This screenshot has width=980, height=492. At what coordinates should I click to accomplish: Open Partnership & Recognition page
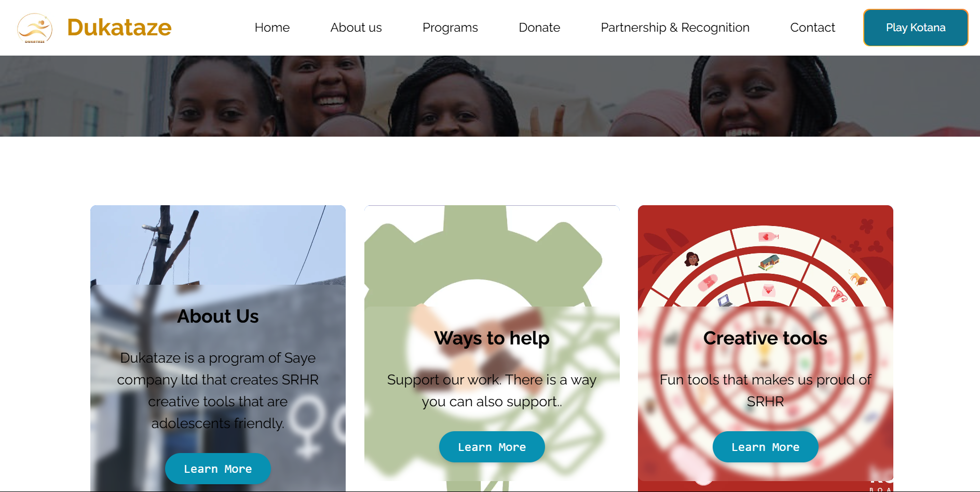[675, 28]
